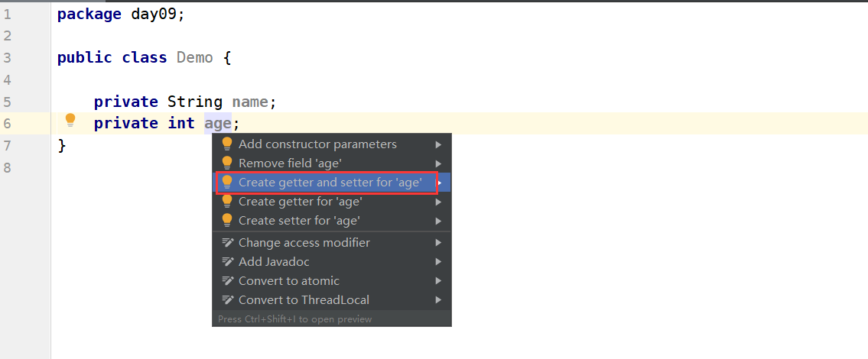
Task: Click line number 8 in the gutter
Action: (7, 167)
